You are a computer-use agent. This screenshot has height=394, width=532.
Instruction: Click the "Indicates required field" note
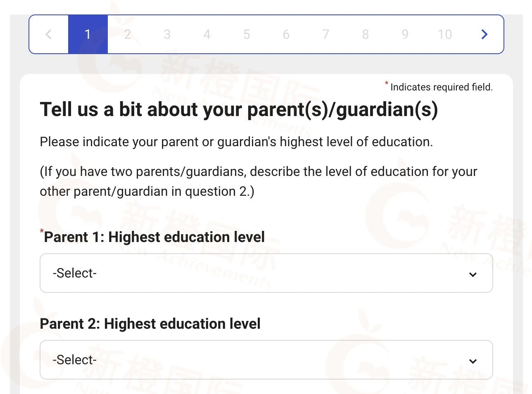[x=441, y=87]
